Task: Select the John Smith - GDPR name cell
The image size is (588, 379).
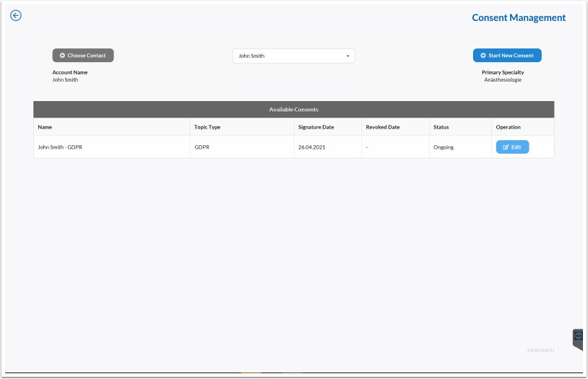Action: (x=65, y=147)
